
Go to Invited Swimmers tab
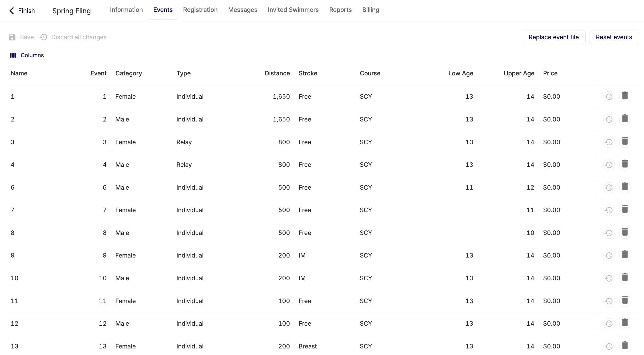pyautogui.click(x=293, y=10)
